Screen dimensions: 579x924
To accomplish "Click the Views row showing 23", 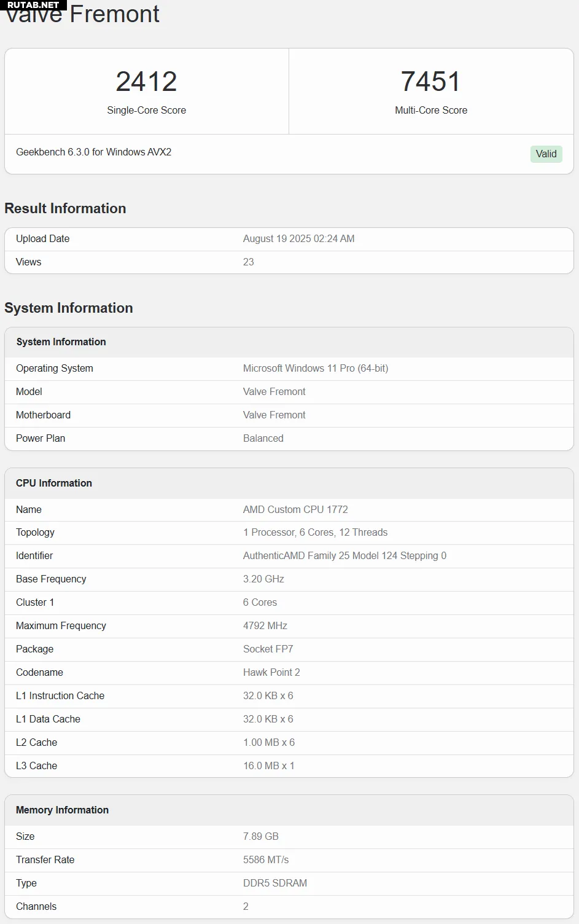I will tap(289, 262).
